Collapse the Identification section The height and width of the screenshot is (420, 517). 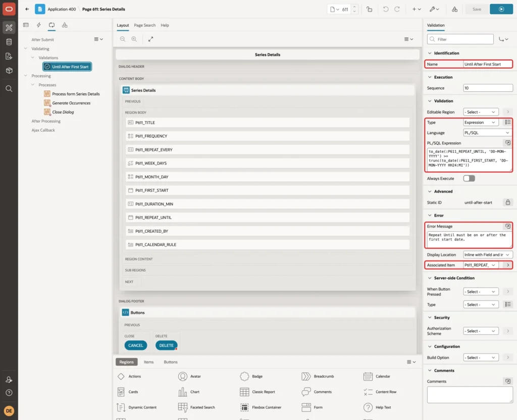[x=430, y=53]
